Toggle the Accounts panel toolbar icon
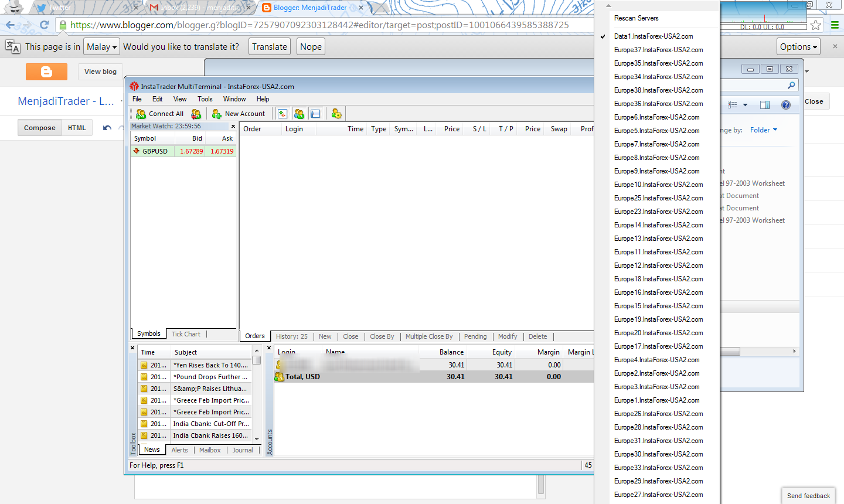This screenshot has height=504, width=844. coord(299,114)
